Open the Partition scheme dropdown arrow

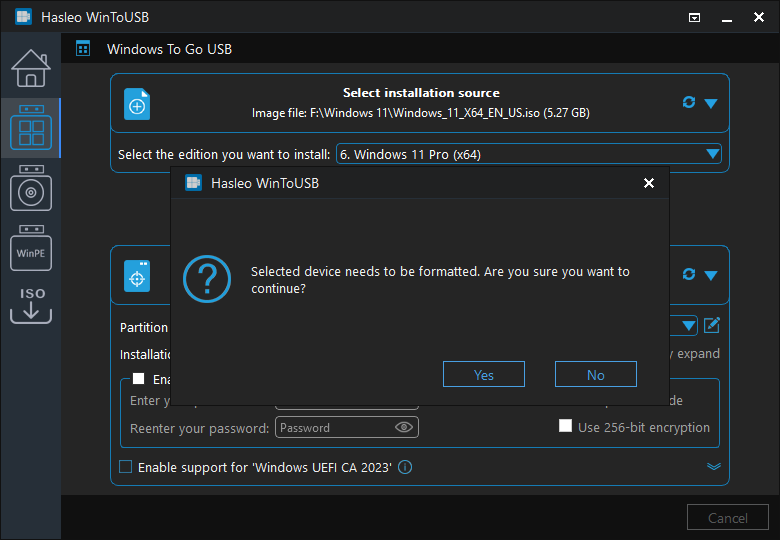point(688,326)
